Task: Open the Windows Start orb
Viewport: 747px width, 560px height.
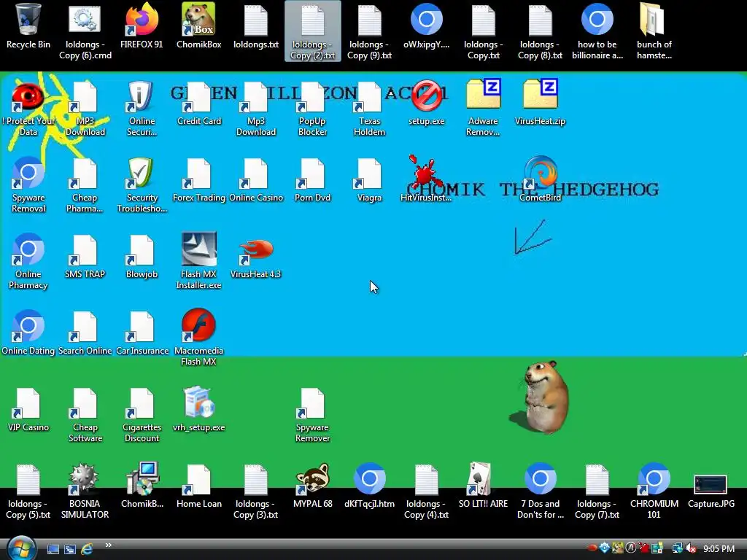Action: [x=21, y=548]
